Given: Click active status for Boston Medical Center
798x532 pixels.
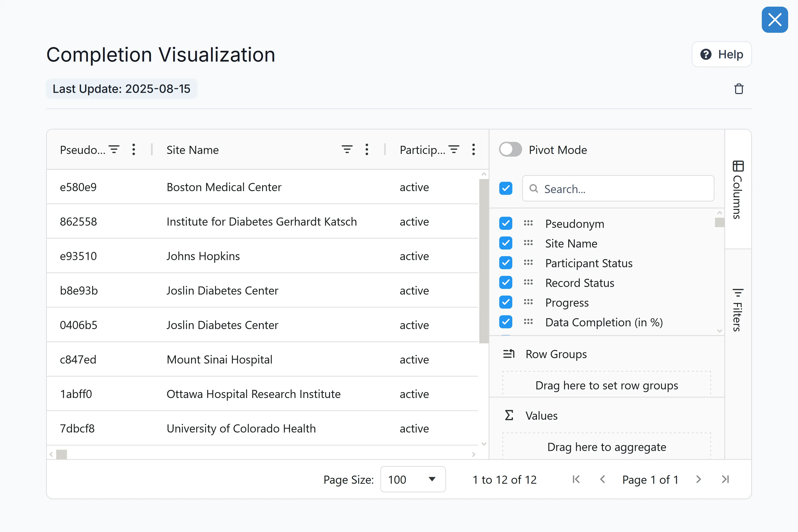Looking at the screenshot, I should 414,187.
